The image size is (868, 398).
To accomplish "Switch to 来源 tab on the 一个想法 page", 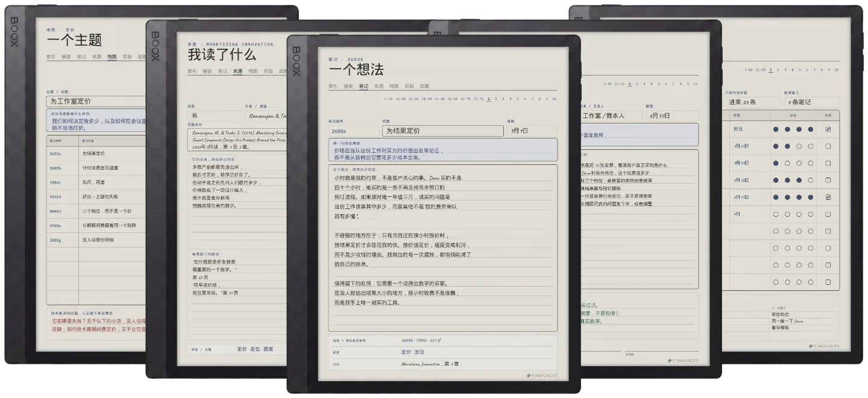I will coord(379,86).
